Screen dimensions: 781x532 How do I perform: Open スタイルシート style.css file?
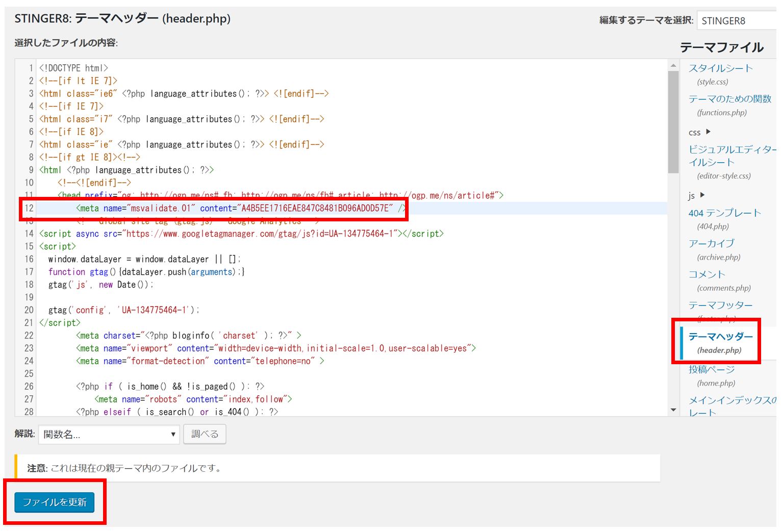(x=720, y=68)
